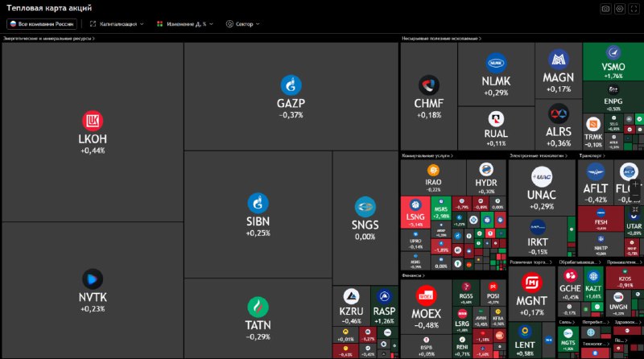Select the red LSNG tile
This screenshot has width=644, height=359.
point(415,213)
